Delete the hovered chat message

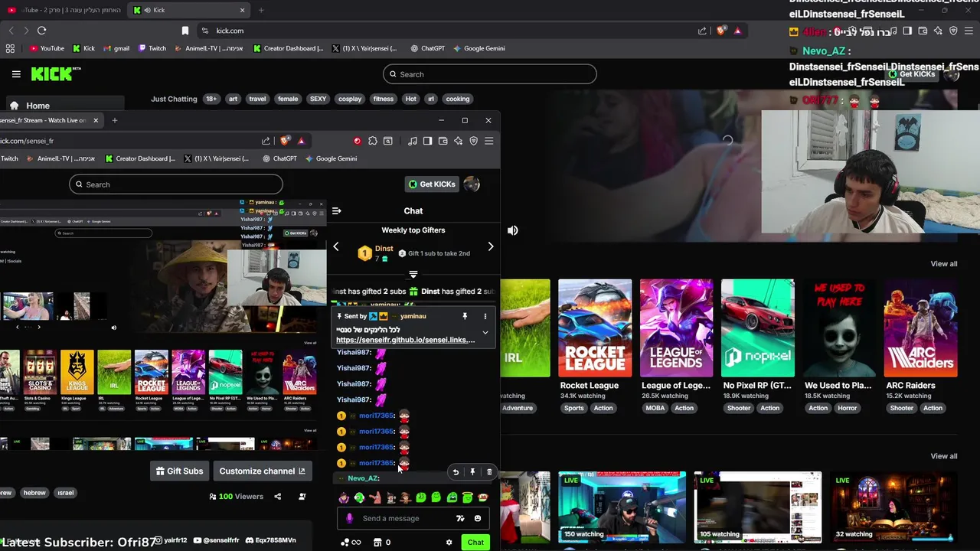click(489, 472)
